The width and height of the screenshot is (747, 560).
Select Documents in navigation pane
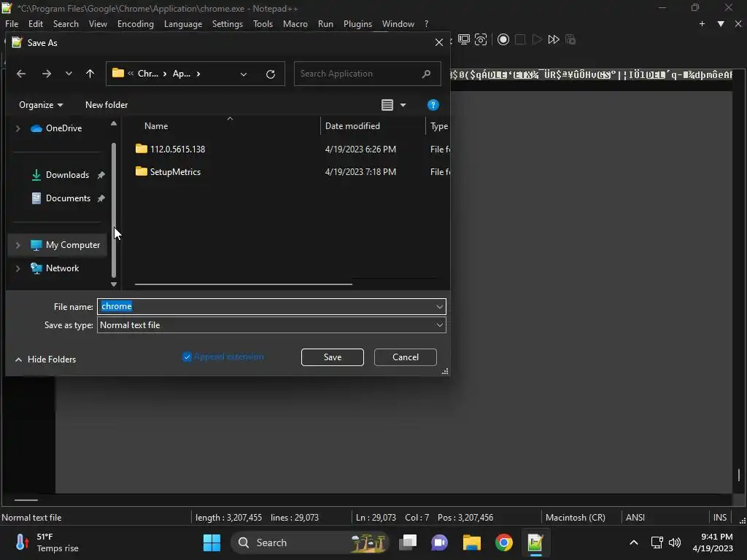[67, 198]
